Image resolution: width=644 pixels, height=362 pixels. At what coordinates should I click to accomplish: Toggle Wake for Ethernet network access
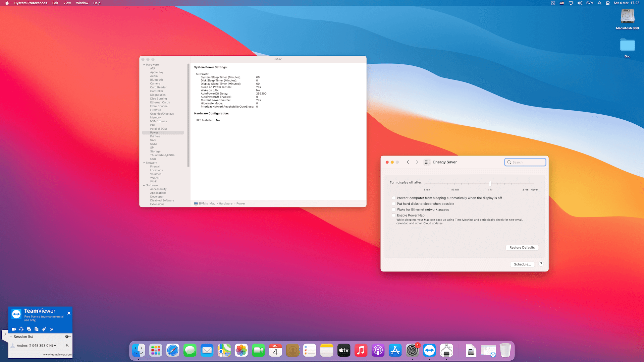[394, 209]
